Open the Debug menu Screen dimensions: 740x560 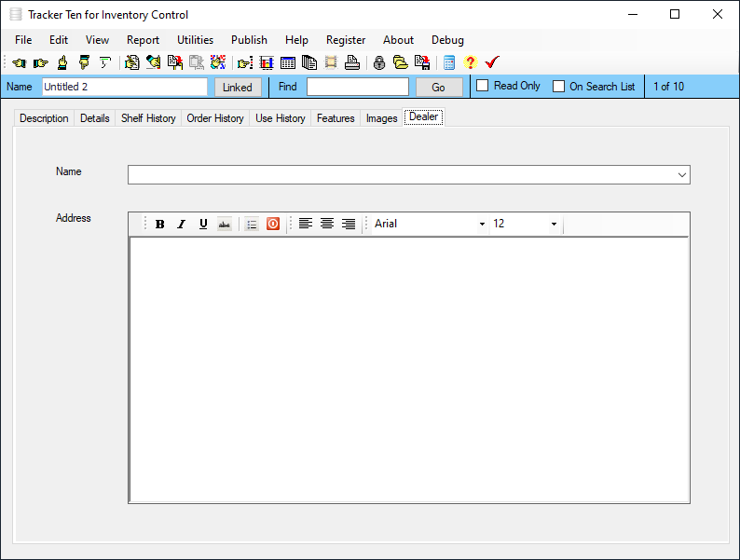447,40
